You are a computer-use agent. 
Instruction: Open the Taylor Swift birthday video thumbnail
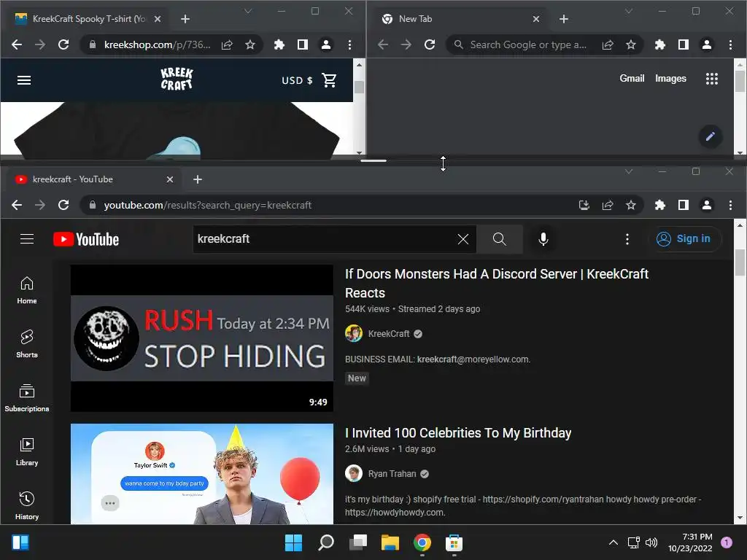point(202,474)
